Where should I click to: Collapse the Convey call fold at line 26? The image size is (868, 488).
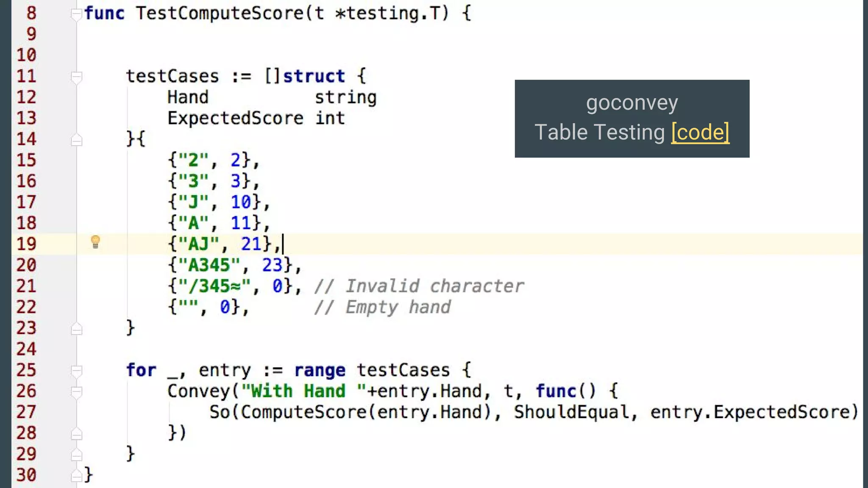76,392
